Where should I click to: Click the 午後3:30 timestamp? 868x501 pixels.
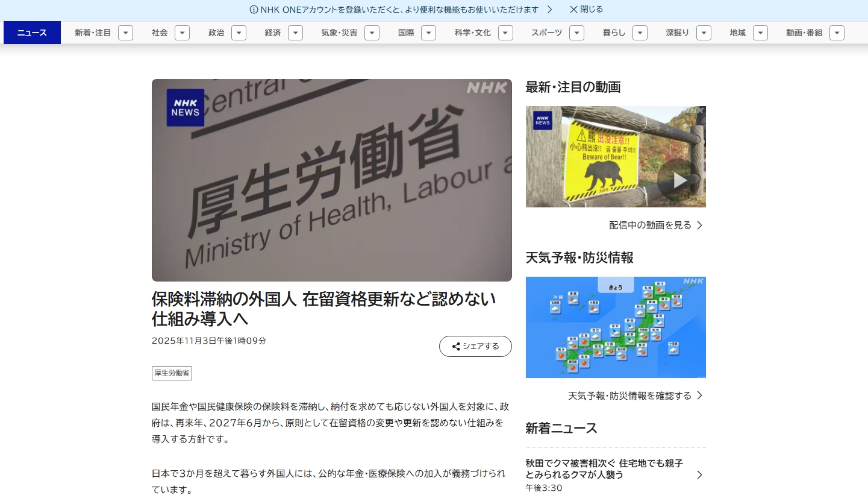coord(544,488)
